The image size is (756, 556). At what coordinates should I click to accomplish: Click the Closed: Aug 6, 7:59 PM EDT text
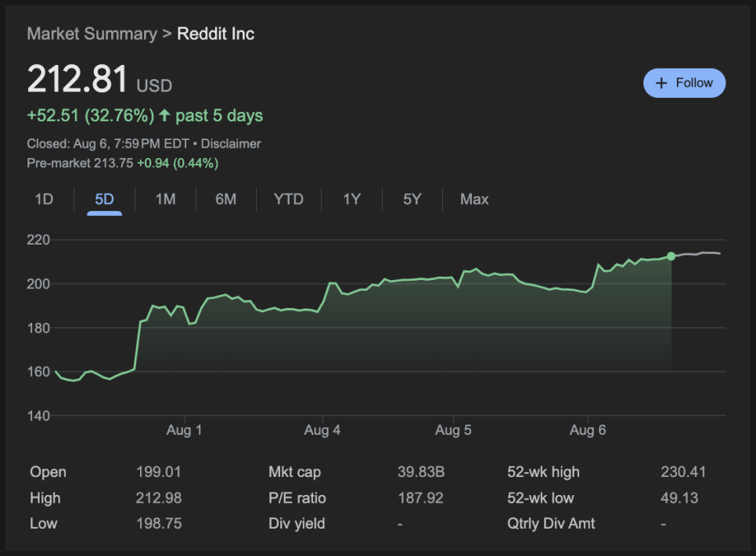(x=108, y=144)
